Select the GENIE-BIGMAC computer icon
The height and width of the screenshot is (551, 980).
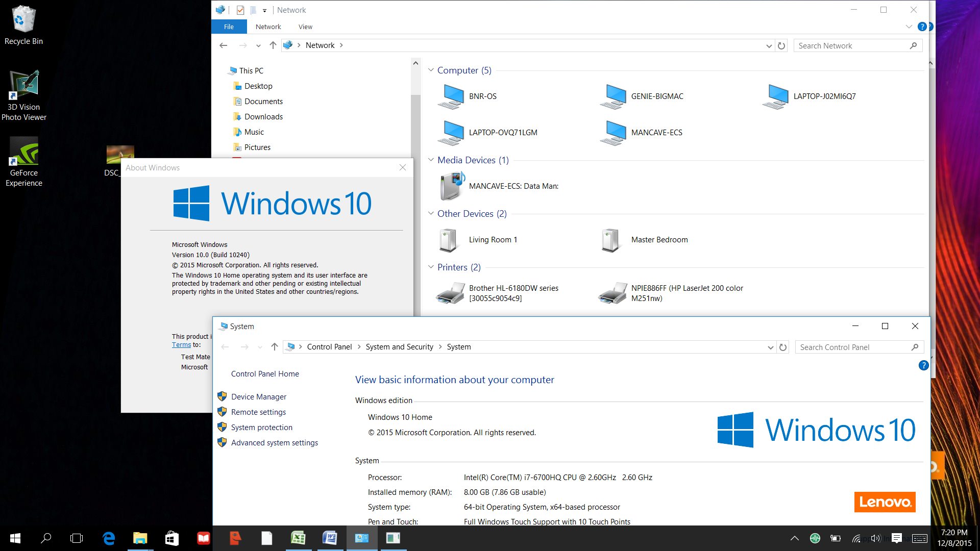[x=613, y=96]
